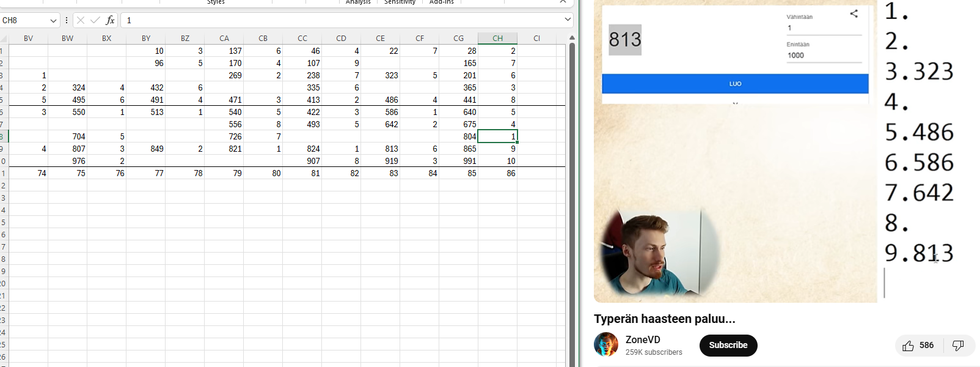Select column header BW
This screenshot has height=367, width=980.
pos(67,38)
